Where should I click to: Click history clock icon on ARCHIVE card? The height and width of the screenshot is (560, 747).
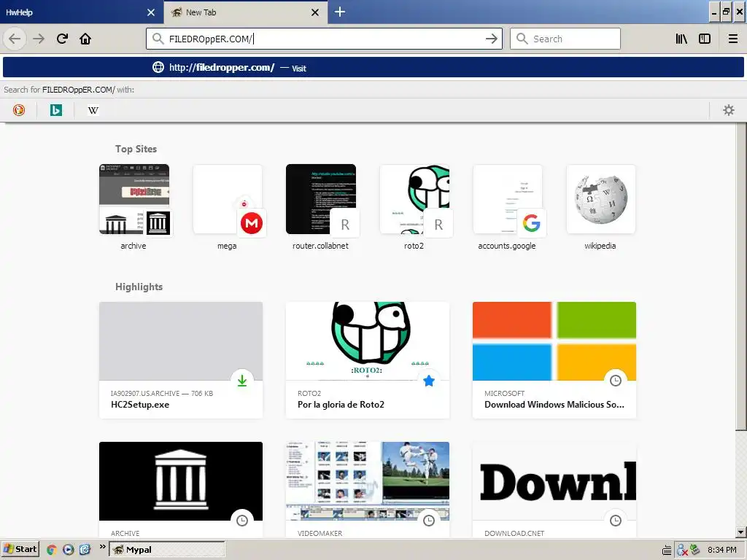[x=242, y=521]
